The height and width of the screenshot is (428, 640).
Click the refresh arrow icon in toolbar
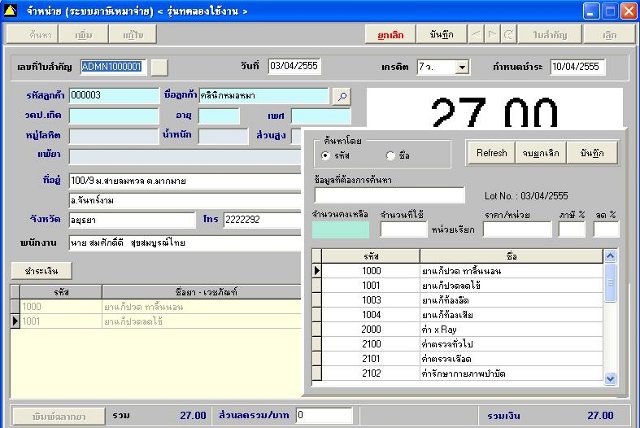pyautogui.click(x=509, y=34)
